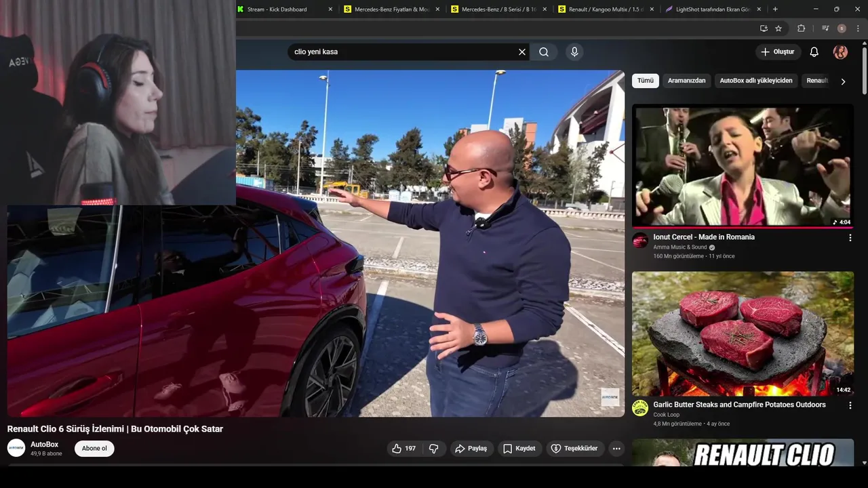This screenshot has height=488, width=868.
Task: Click the Teşekkürler thanks button
Action: point(575,449)
